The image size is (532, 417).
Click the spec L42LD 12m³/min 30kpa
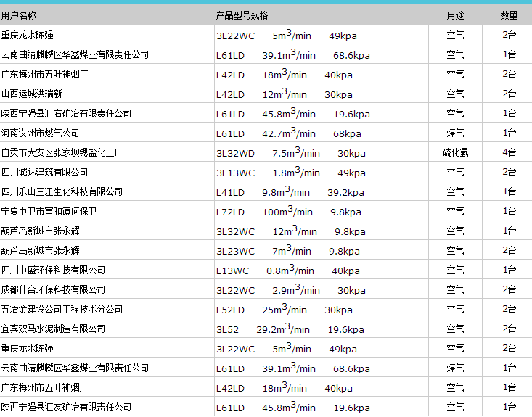tap(285, 94)
